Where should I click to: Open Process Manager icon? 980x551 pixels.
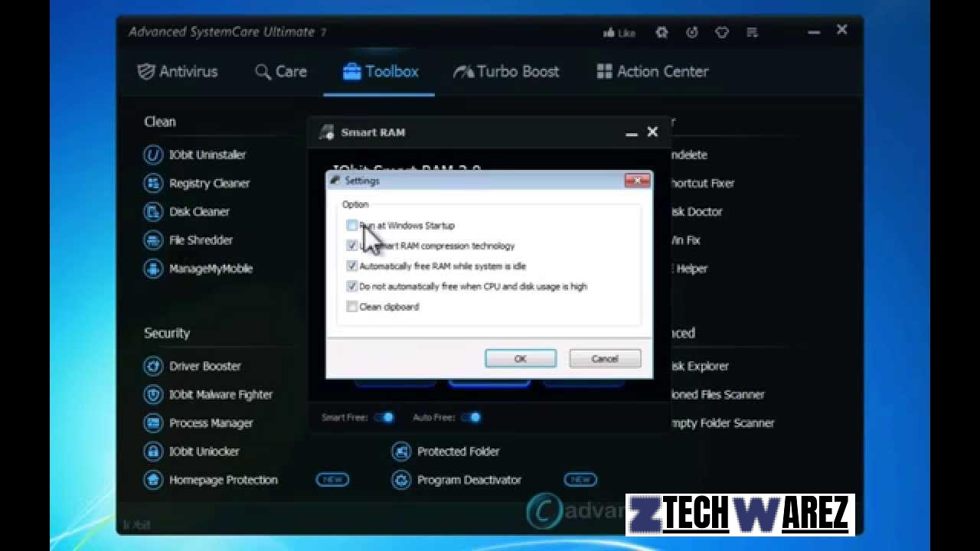(153, 422)
